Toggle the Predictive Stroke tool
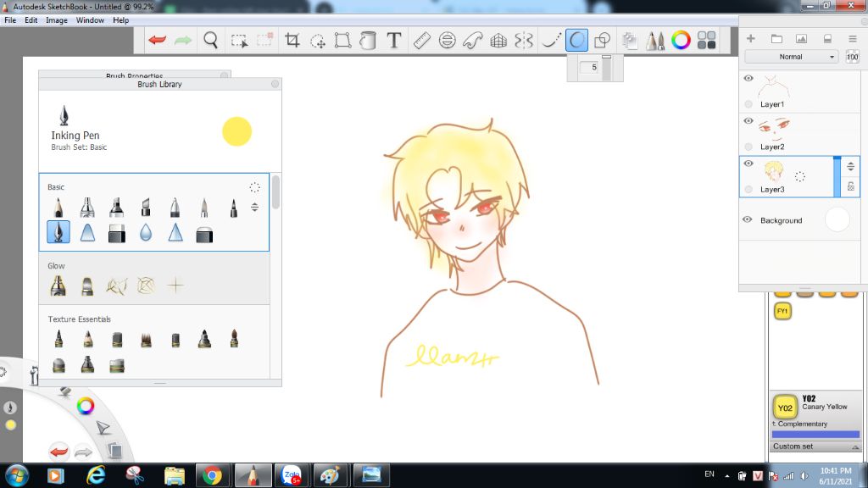 click(576, 40)
